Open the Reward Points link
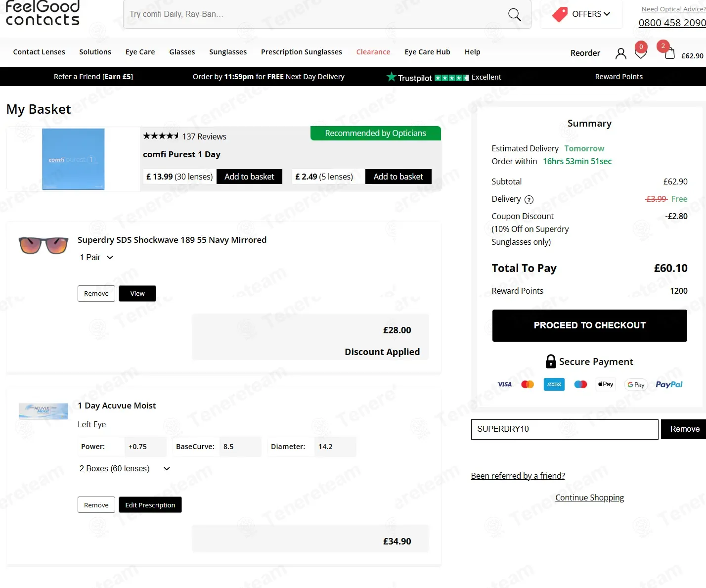This screenshot has width=706, height=588. [619, 77]
